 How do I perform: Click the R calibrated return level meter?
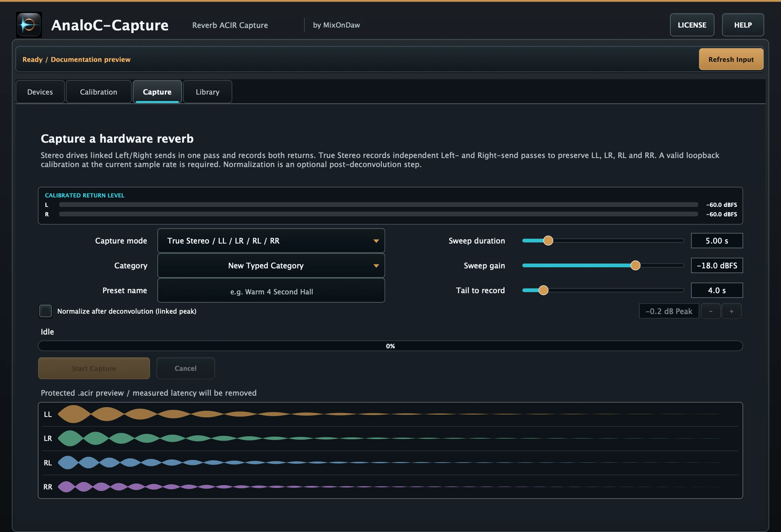(378, 214)
